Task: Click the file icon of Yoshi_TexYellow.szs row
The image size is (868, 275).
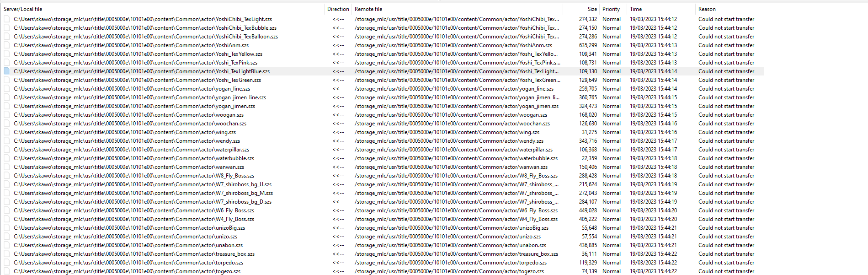Action: (x=7, y=54)
